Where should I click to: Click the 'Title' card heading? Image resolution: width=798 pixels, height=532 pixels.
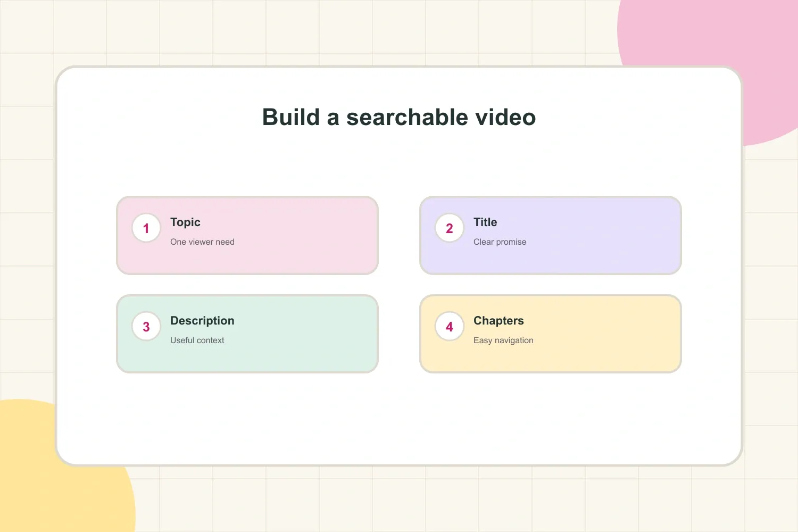(x=485, y=222)
